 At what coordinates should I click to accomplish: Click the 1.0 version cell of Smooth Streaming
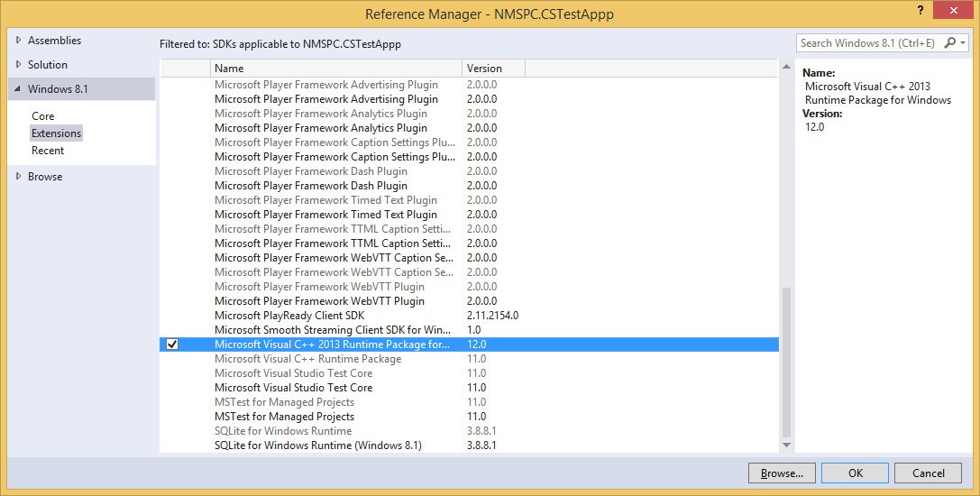[473, 330]
